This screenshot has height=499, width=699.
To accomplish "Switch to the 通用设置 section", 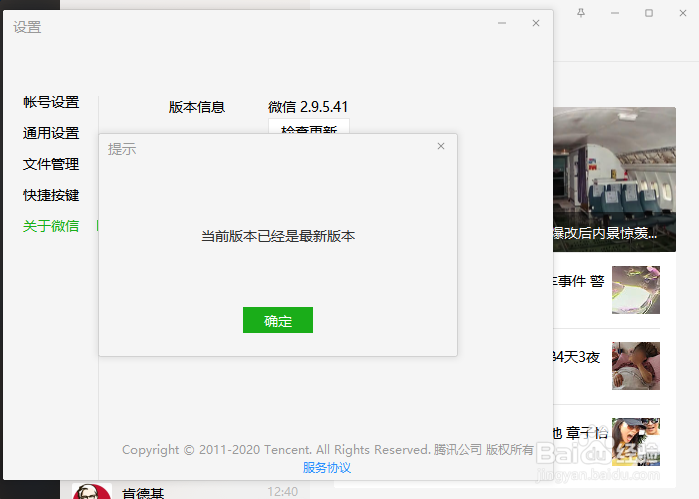I will pos(51,133).
